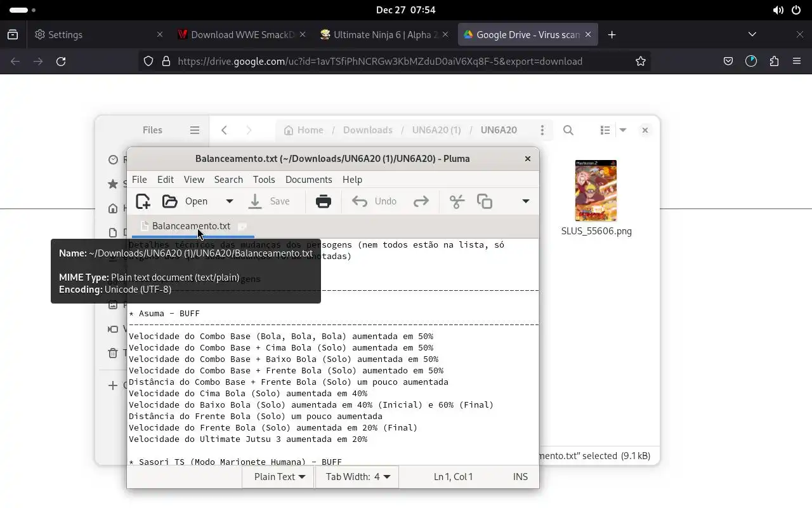Go forward in Files window
Viewport: 812px width, 508px height.
pos(249,130)
